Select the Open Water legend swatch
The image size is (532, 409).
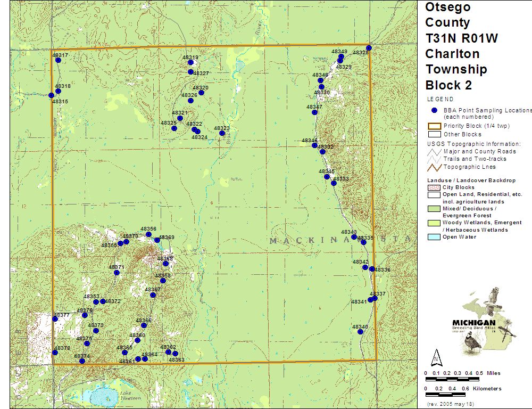(435, 237)
